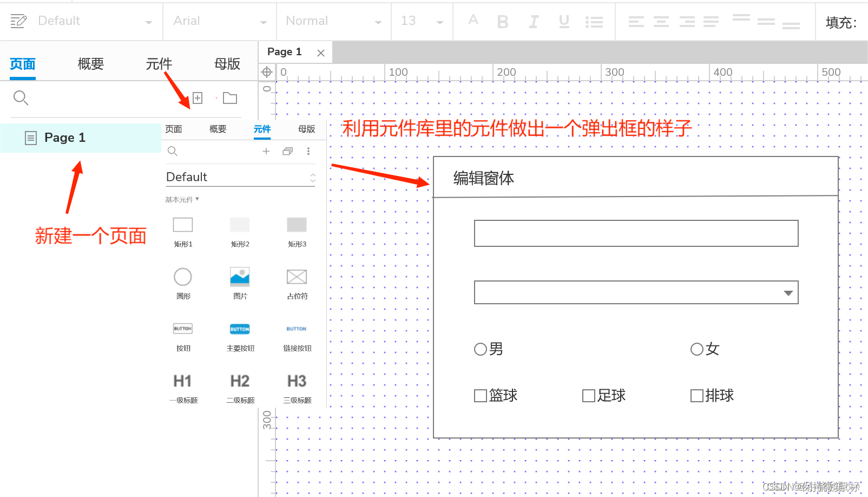Select the 图片 image widget
868x497 pixels.
[240, 284]
